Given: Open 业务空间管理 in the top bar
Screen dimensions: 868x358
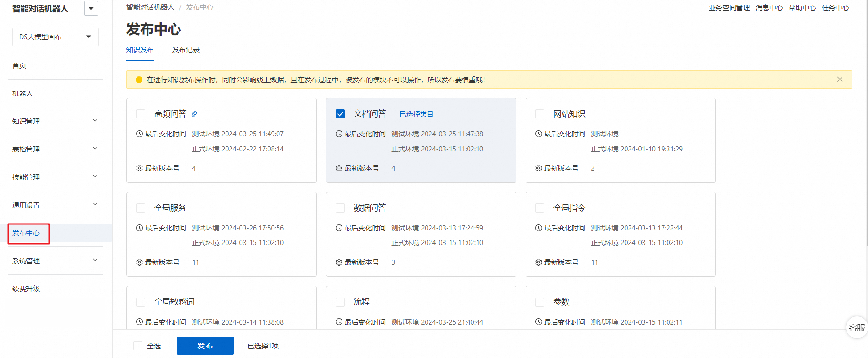Looking at the screenshot, I should (x=729, y=8).
